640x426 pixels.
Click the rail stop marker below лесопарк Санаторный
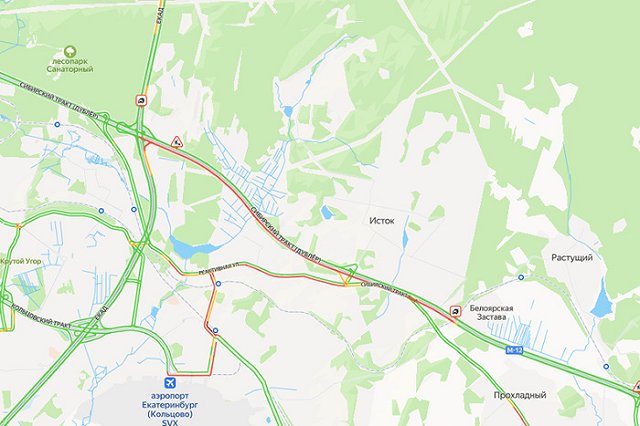click(57, 124)
